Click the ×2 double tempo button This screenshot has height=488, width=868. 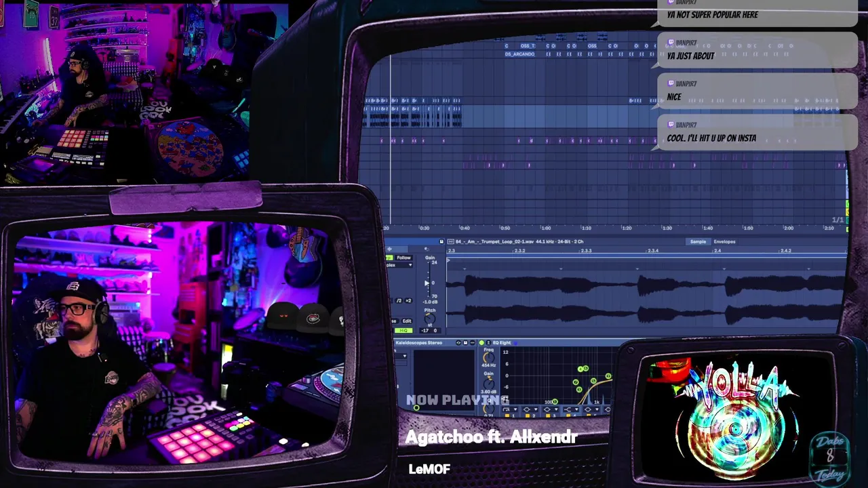(408, 300)
